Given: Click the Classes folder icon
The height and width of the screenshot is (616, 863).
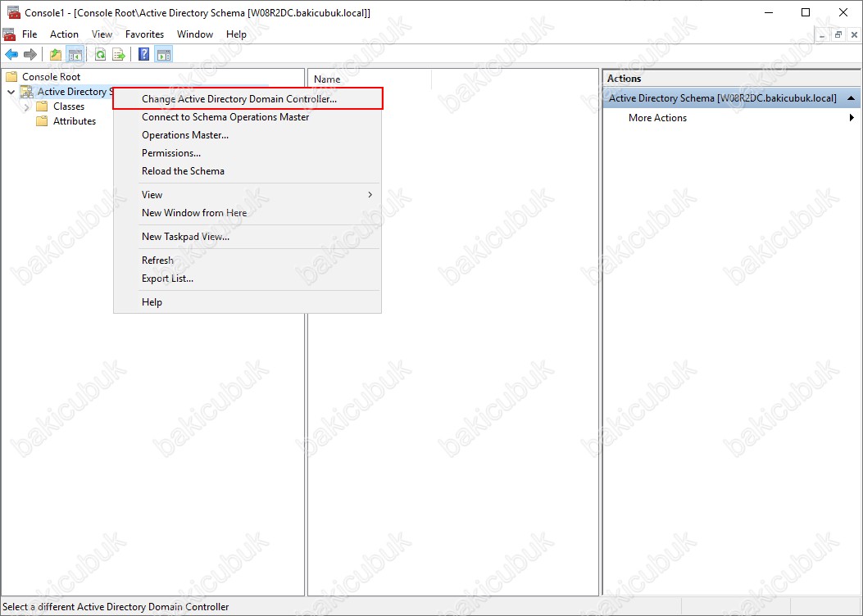Looking at the screenshot, I should point(42,106).
